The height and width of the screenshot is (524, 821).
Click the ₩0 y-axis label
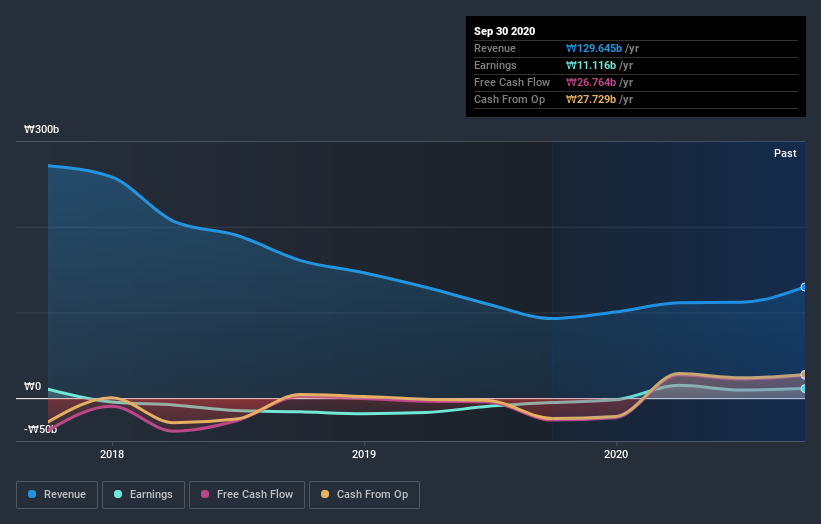click(32, 386)
